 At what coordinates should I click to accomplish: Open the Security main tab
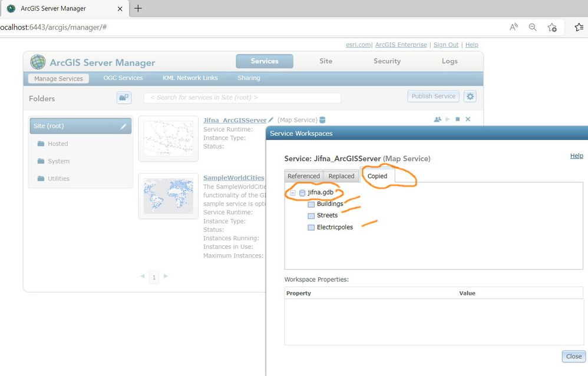click(x=387, y=61)
